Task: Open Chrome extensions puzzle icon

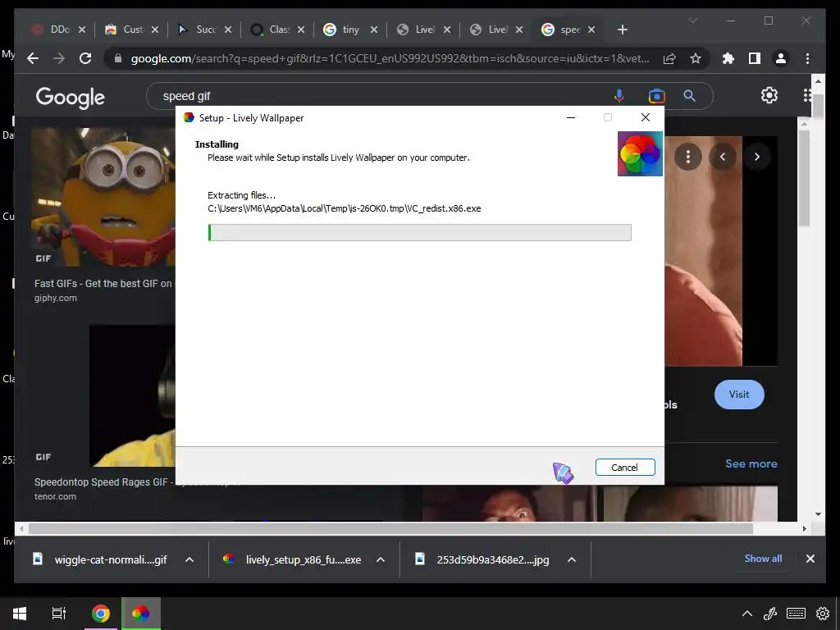Action: pos(728,58)
